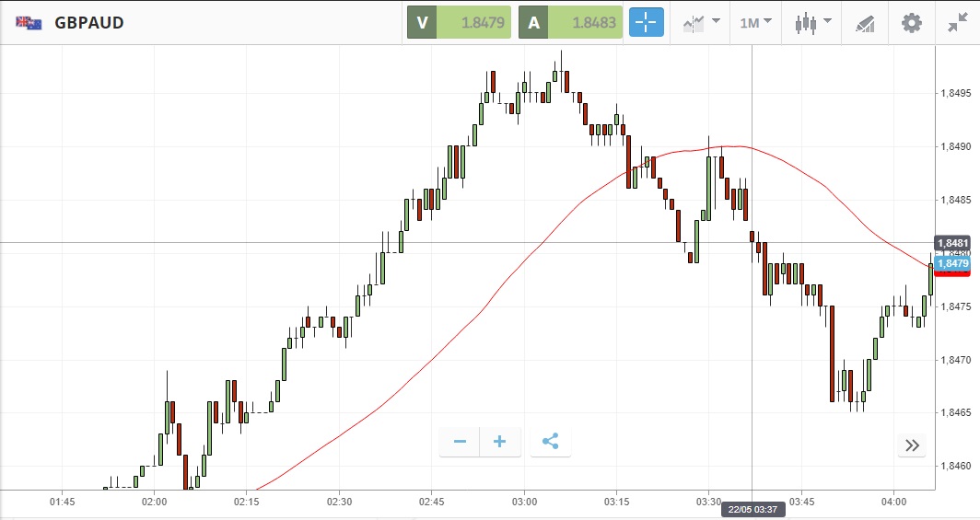This screenshot has width=980, height=520.
Task: Click the 1,8481 crosshair price label
Action: tap(952, 243)
